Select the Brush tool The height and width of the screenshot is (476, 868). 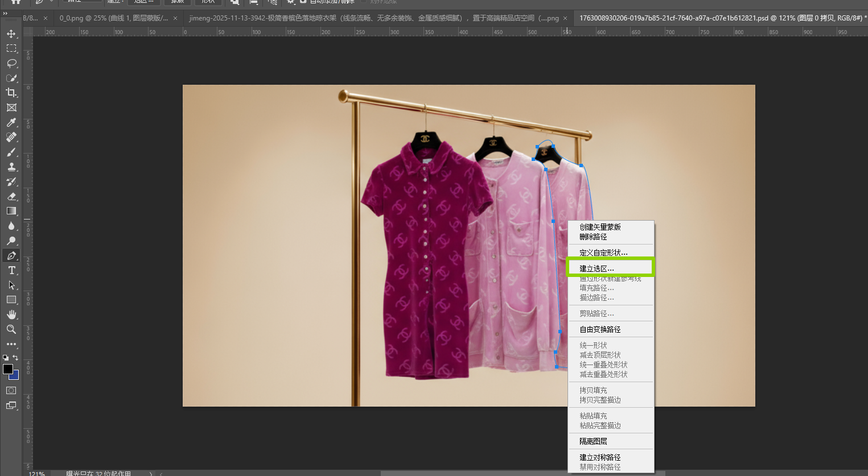coord(11,152)
